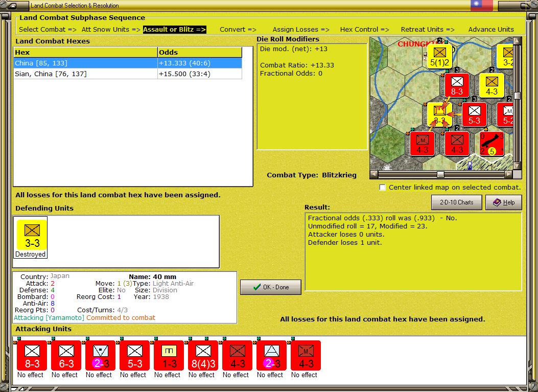The image size is (538, 392).
Task: Select the first 2-3 anti-air attacking unit
Action: 101,356
